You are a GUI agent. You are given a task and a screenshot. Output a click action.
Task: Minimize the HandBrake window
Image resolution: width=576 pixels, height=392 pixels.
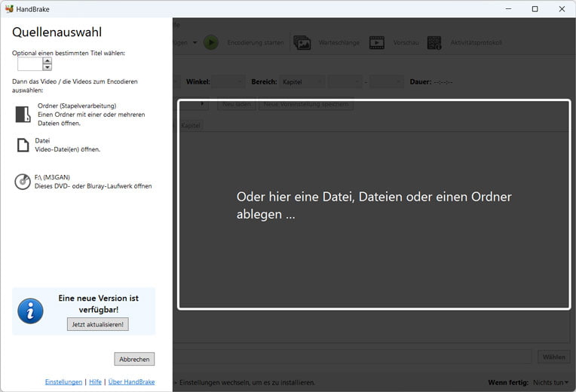click(508, 9)
